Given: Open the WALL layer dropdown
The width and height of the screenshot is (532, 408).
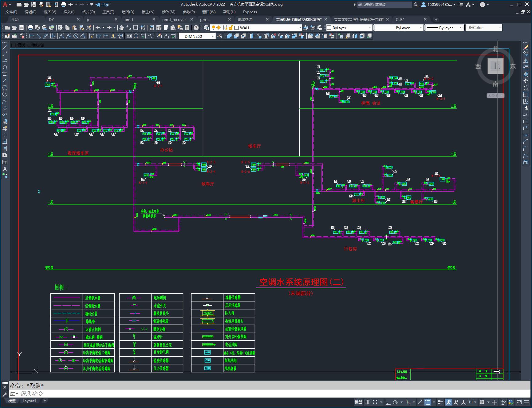Looking at the screenshot, I should click(x=300, y=28).
